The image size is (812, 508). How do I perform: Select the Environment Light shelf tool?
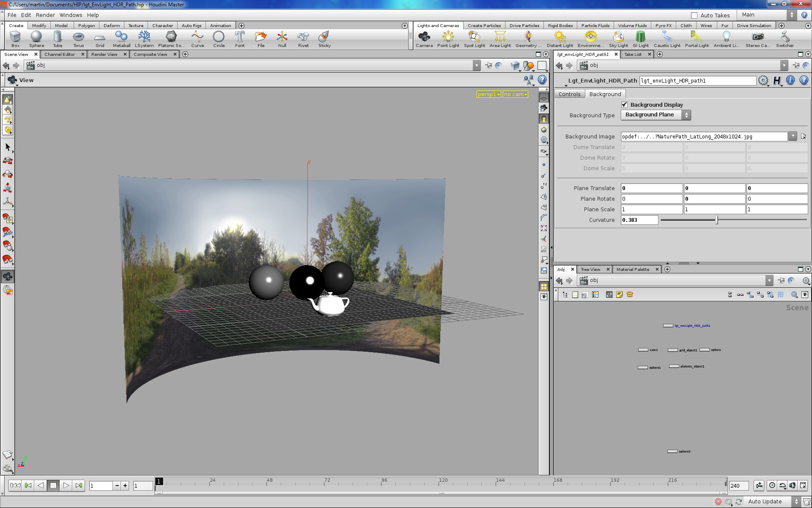(x=590, y=39)
